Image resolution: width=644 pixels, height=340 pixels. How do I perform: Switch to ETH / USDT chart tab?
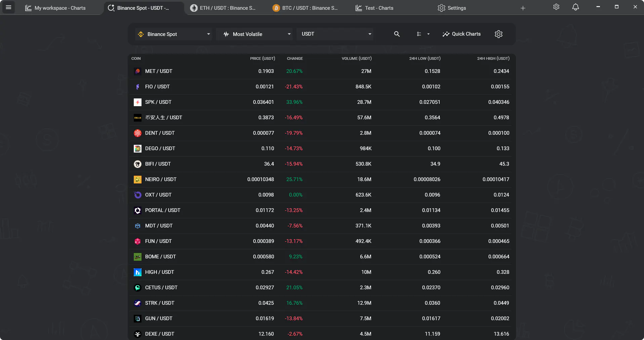pyautogui.click(x=223, y=8)
